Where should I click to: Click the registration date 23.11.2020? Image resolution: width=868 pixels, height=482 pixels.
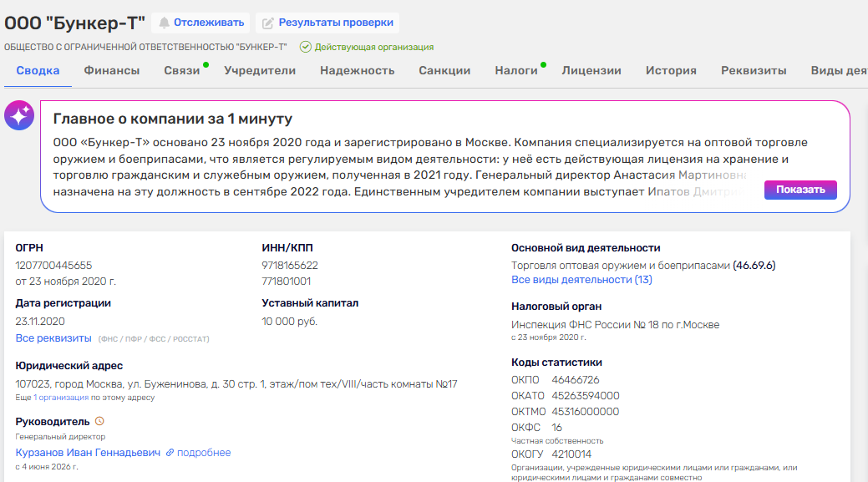[x=40, y=322]
